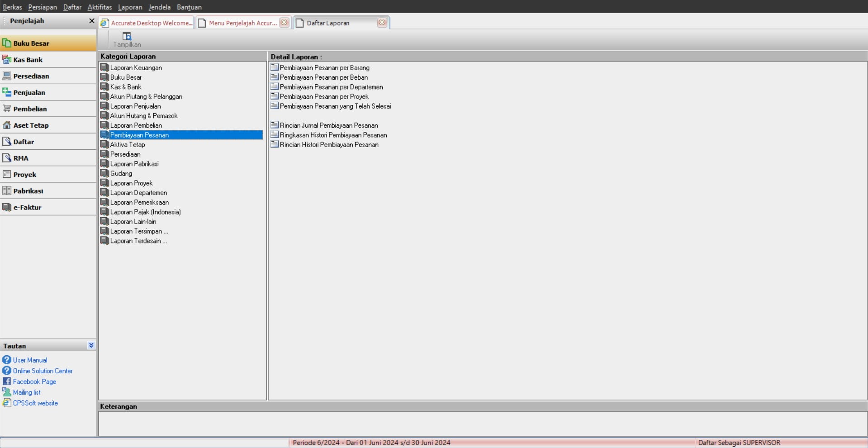Open the Facebook Page link
This screenshot has width=868, height=448.
coord(34,381)
